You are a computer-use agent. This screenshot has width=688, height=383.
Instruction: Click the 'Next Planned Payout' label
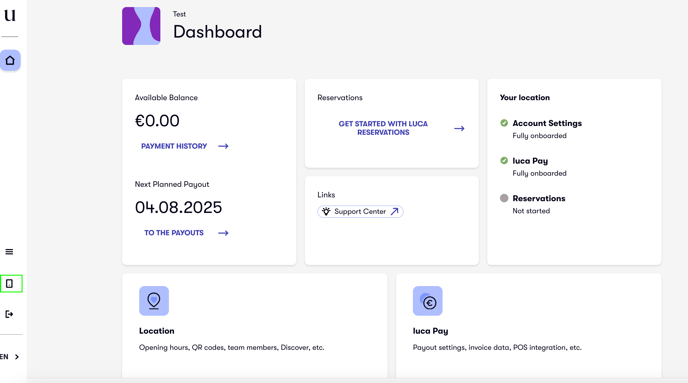point(172,184)
